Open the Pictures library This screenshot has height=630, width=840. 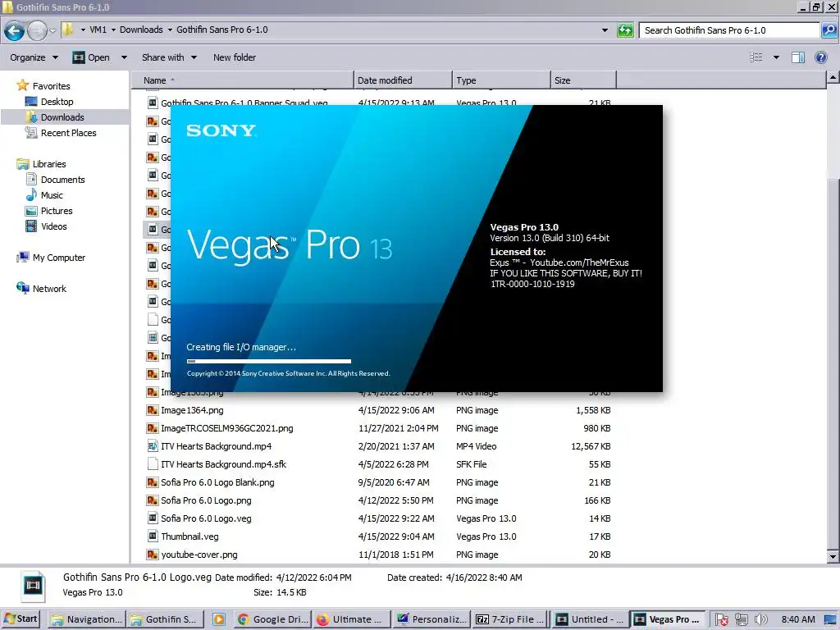click(x=48, y=211)
